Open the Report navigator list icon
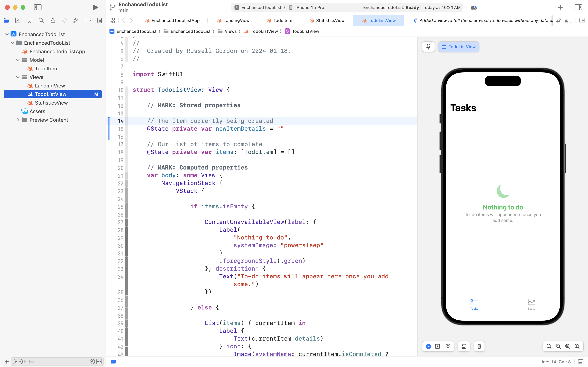588x367 pixels. tap(99, 20)
